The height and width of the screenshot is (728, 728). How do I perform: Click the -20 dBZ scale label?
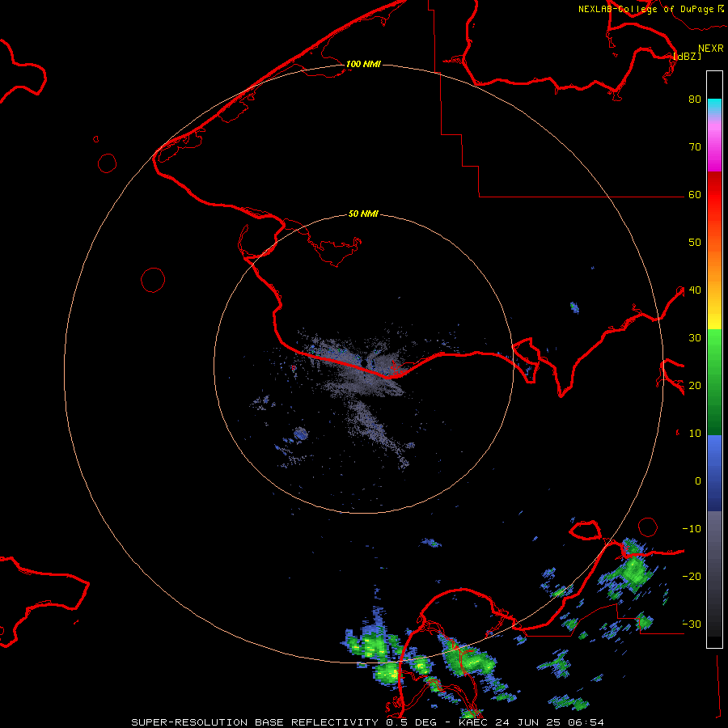(x=692, y=577)
